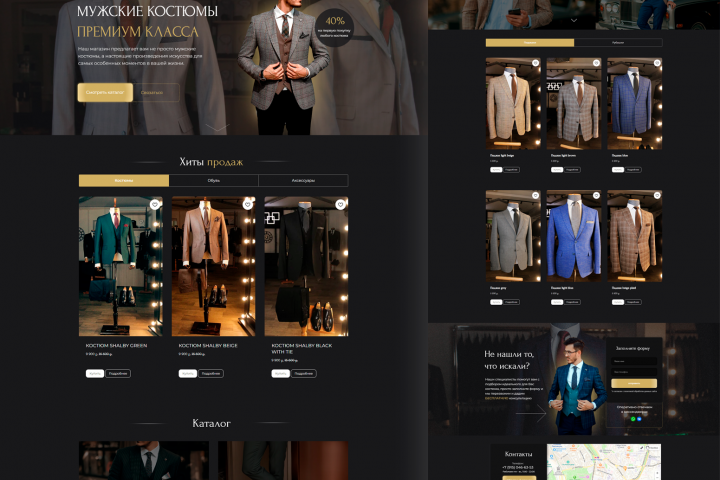720x480 pixels.
Task: Favorite the Shalby Green suit with heart icon
Action: click(155, 204)
